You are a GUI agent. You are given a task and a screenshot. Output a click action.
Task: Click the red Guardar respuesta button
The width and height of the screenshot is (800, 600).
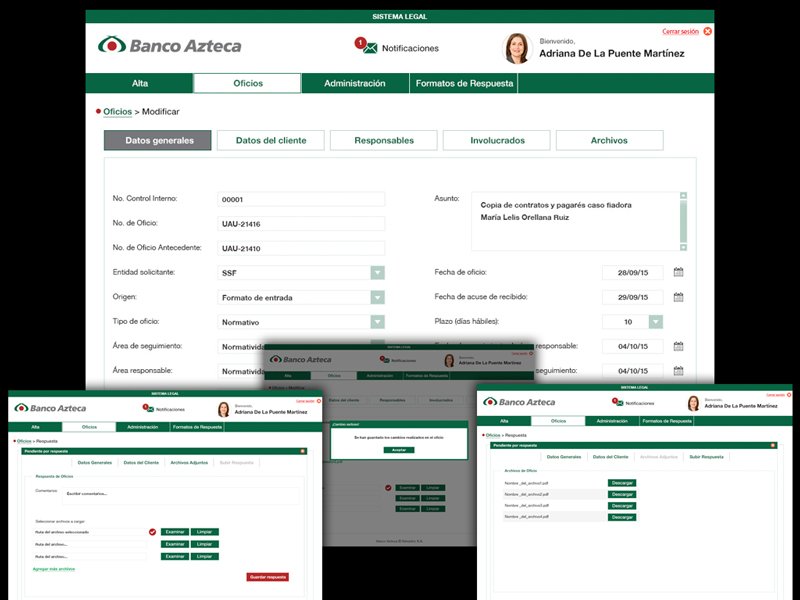[x=268, y=577]
